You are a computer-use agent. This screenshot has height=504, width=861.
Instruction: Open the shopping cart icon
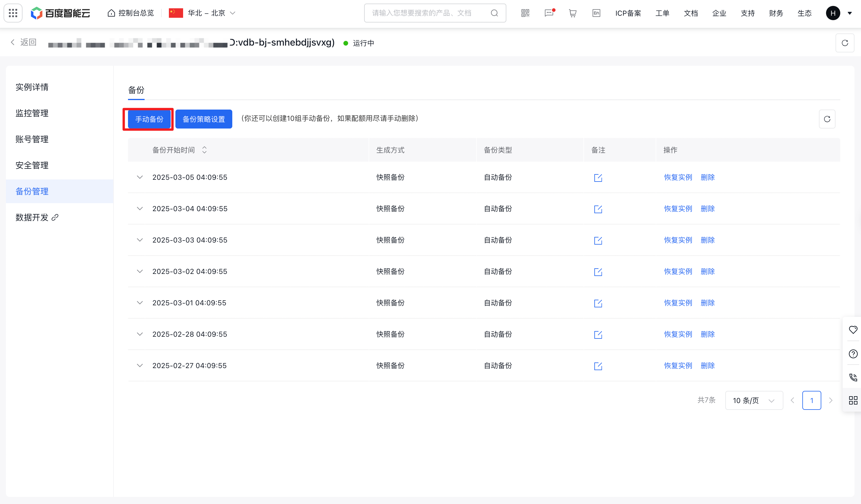[x=573, y=13]
